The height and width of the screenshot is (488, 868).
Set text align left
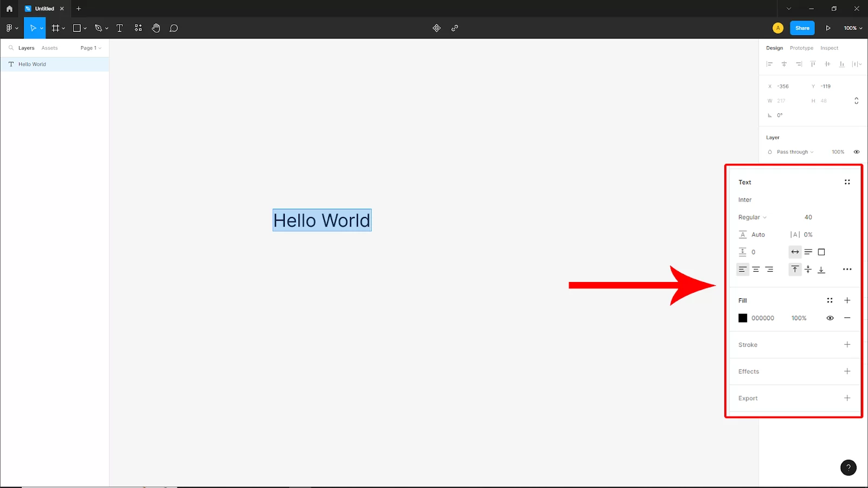(x=743, y=269)
